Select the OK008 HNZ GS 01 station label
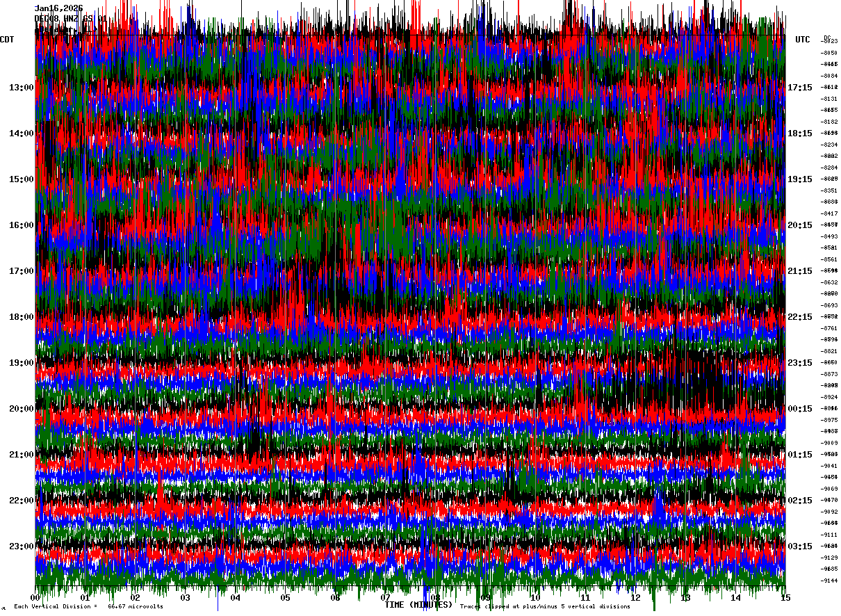The height and width of the screenshot is (616, 841). pyautogui.click(x=70, y=19)
